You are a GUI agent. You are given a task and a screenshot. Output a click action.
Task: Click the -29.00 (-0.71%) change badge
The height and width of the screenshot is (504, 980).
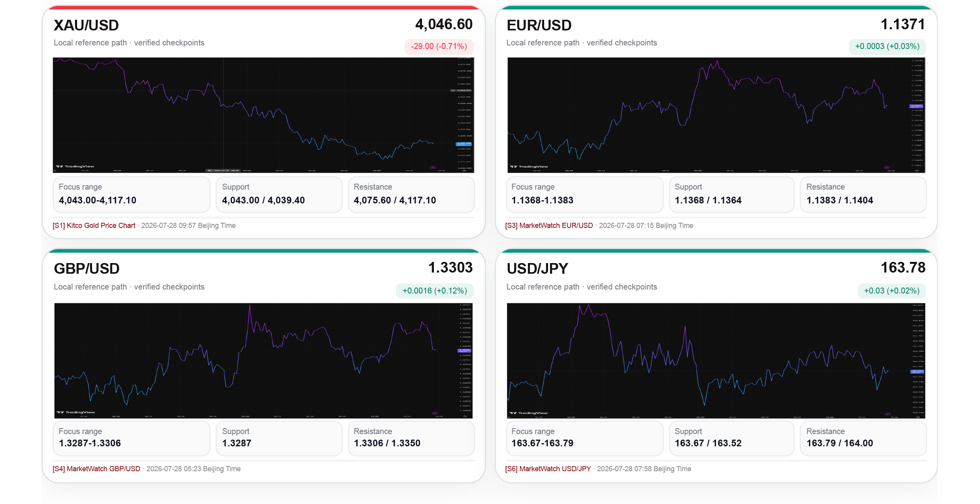coord(439,46)
